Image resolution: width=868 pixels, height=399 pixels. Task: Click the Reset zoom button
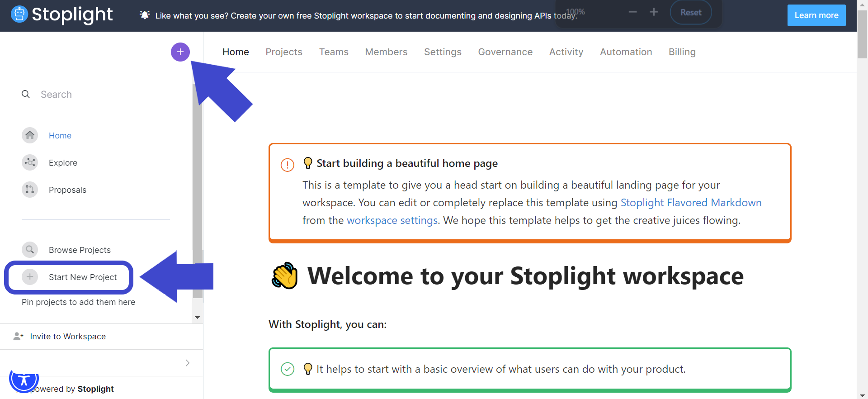(691, 13)
